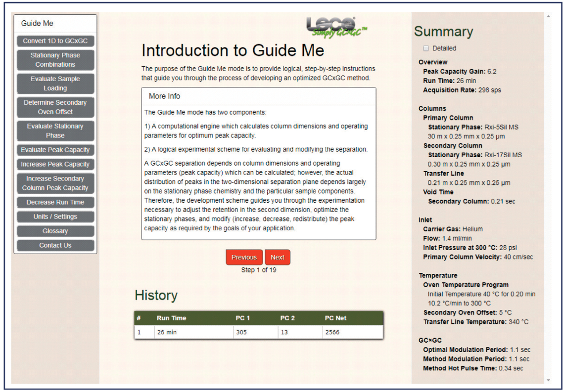Choose Increase Peak Capacity
This screenshot has width=564, height=392.
tap(55, 164)
